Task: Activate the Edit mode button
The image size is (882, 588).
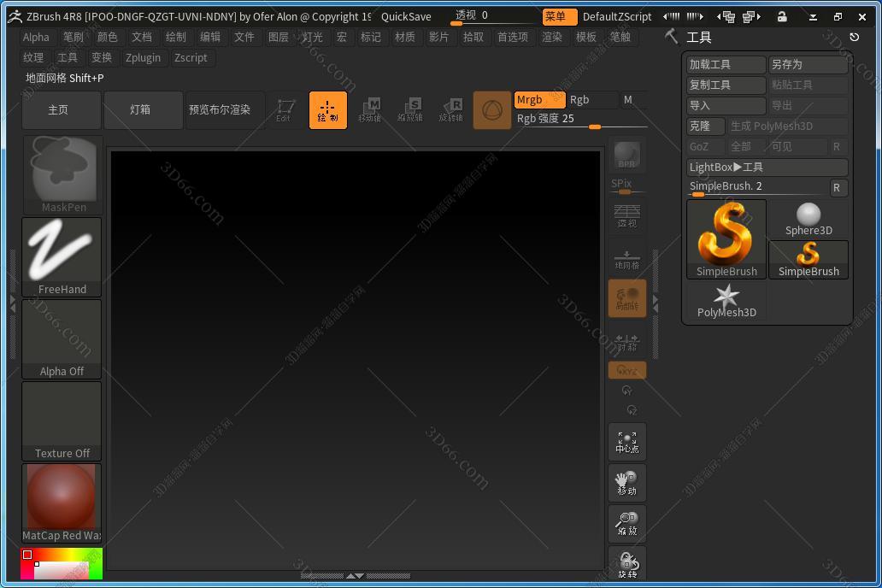Action: coord(285,110)
